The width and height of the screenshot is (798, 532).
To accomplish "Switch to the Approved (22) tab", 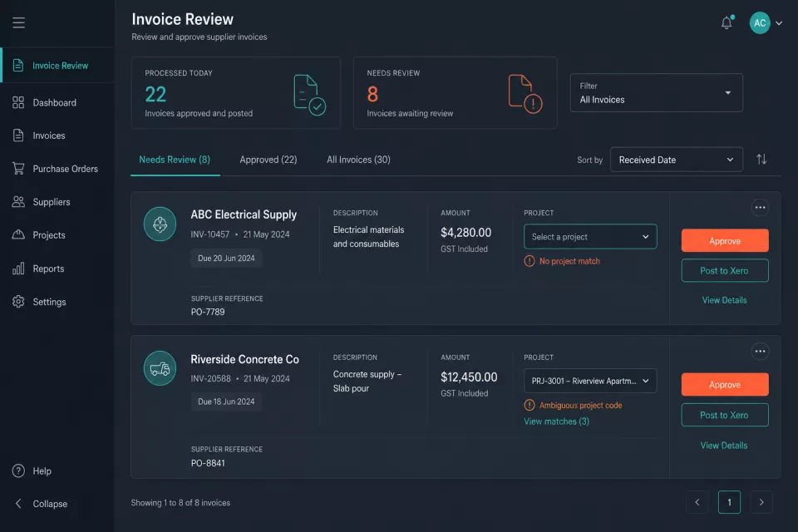I will (268, 160).
